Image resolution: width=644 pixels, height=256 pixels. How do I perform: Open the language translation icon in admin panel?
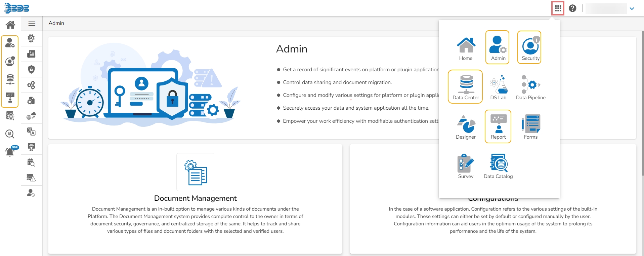point(31,132)
